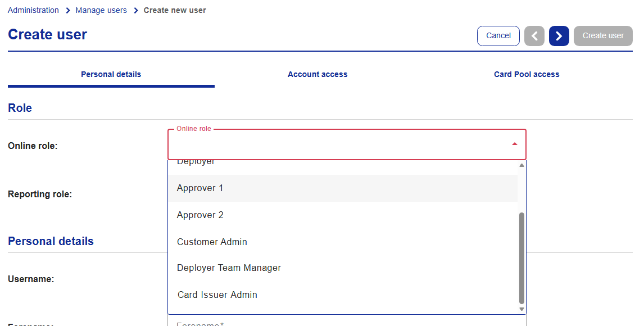644x326 pixels.
Task: Select Approver 1 role option
Action: point(343,188)
